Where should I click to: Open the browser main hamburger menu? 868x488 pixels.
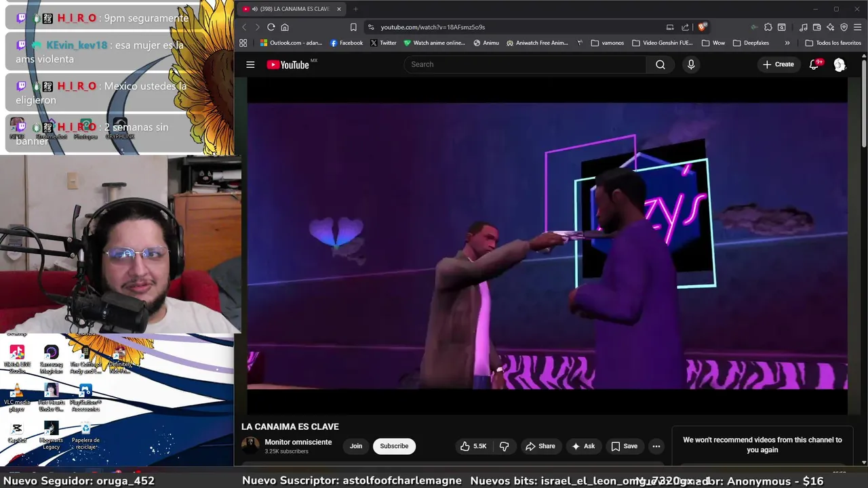[858, 27]
